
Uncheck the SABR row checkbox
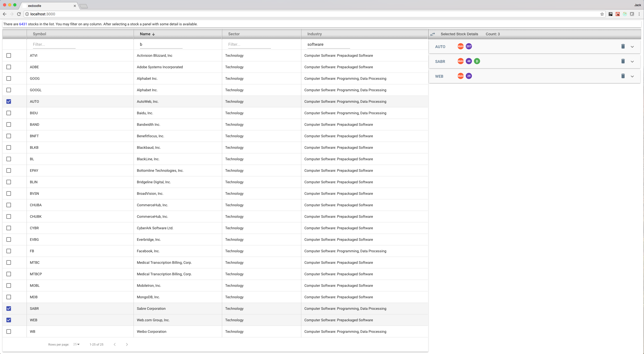9,309
